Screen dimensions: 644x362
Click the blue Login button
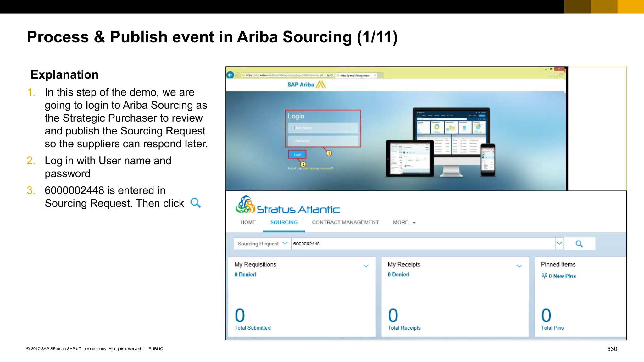click(297, 154)
